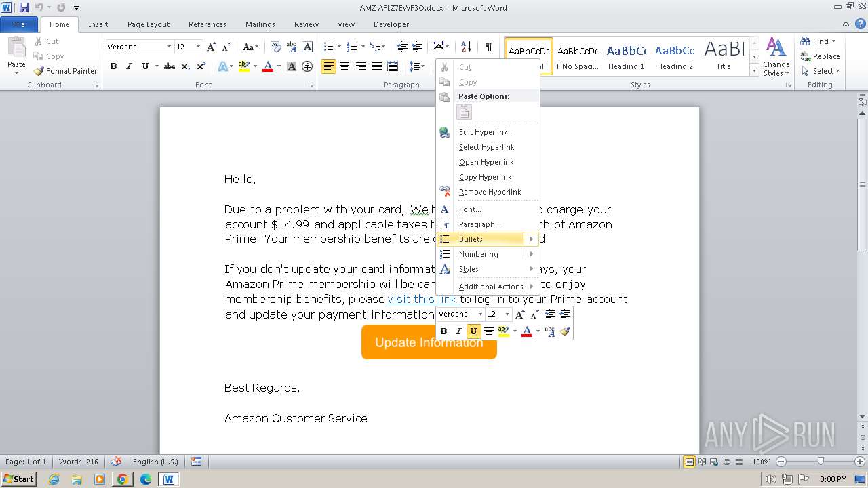Select the Title style
The height and width of the screenshot is (488, 868).
click(x=724, y=57)
